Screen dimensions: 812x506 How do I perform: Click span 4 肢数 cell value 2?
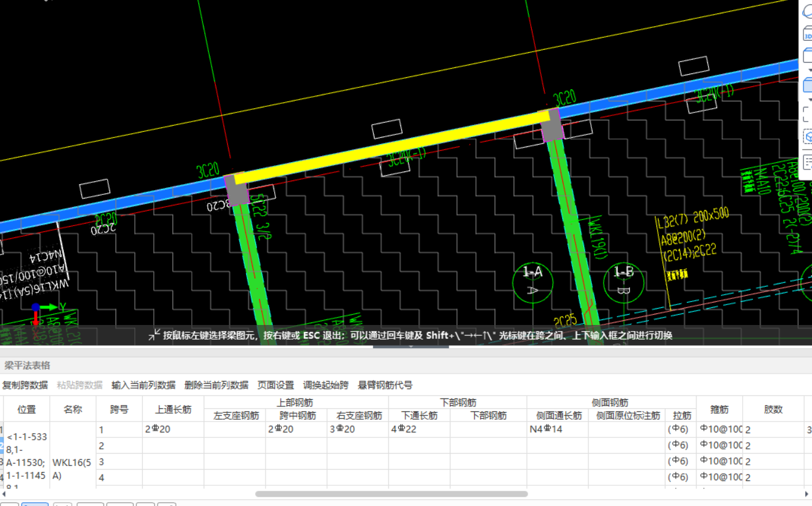point(773,477)
